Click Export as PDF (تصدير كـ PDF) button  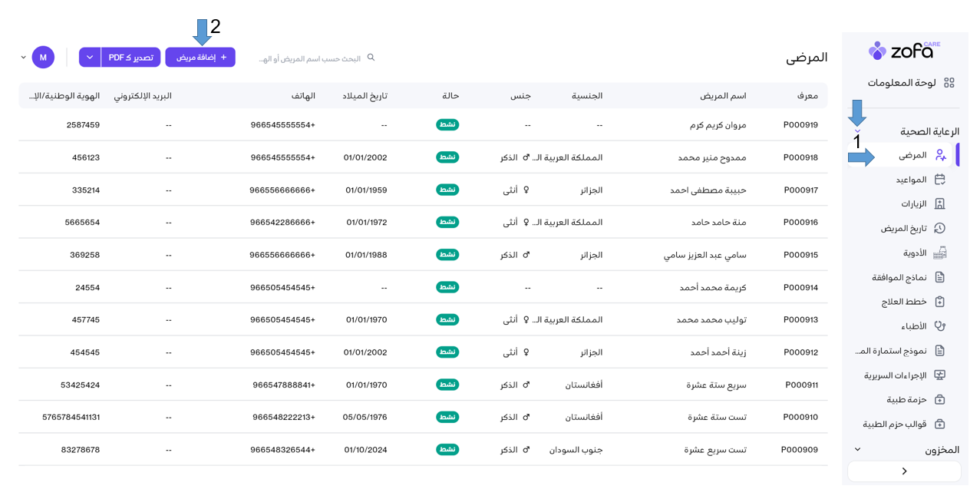tap(131, 58)
